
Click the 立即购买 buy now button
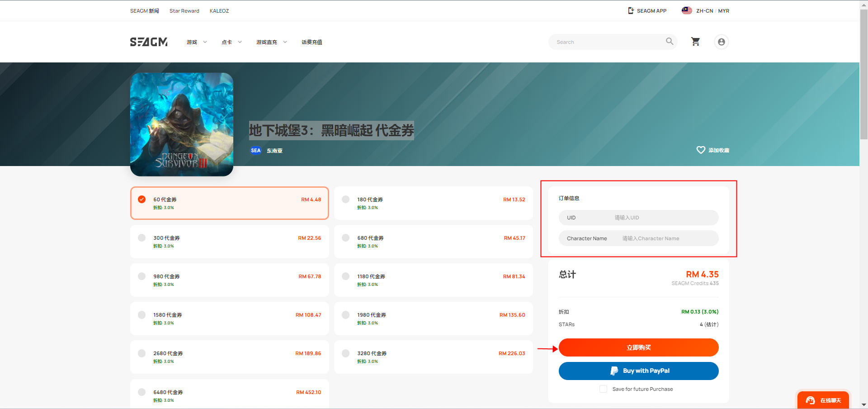[639, 347]
